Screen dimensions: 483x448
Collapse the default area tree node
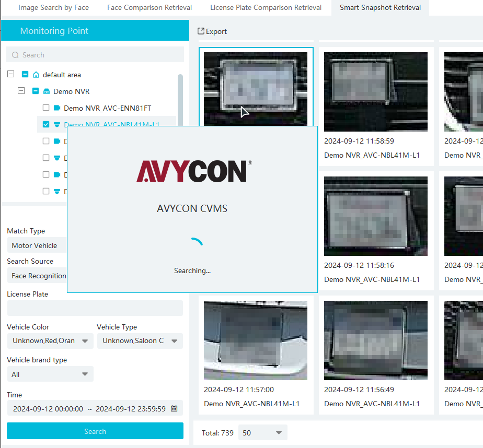[11, 74]
